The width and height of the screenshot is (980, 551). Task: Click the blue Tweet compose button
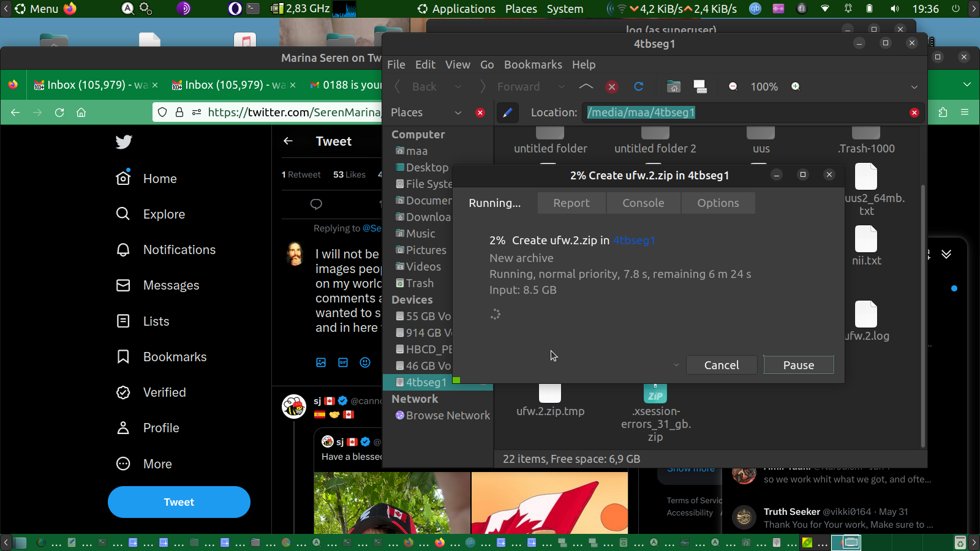[x=179, y=502]
